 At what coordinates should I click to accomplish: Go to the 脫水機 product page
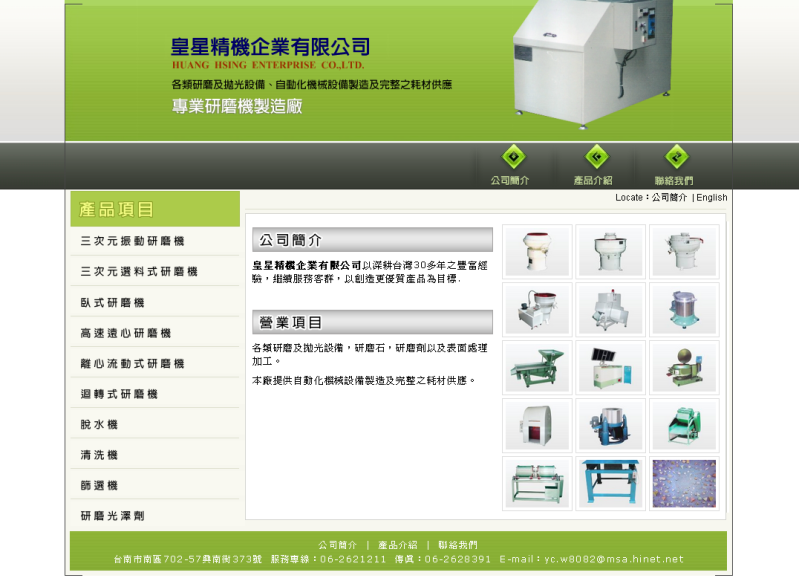pos(99,425)
